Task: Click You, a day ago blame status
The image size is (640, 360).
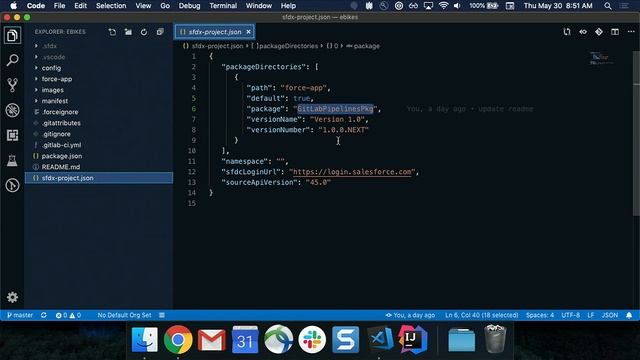Action: (x=410, y=315)
